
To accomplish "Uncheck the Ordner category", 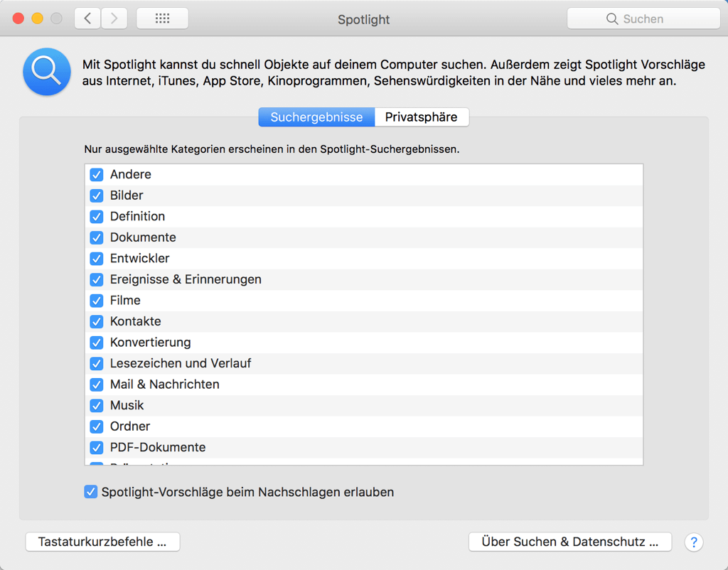I will point(97,426).
